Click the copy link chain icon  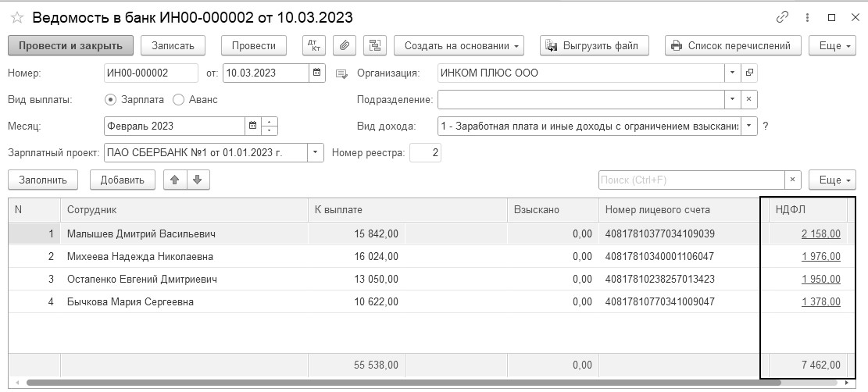click(x=782, y=17)
